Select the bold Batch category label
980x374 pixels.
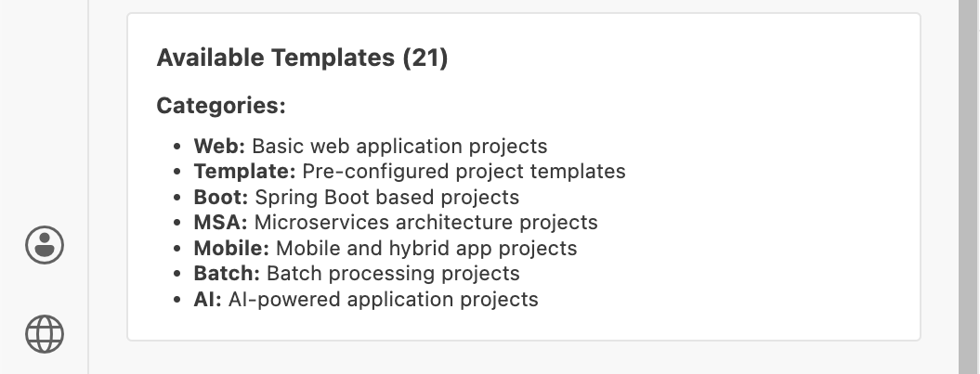227,274
